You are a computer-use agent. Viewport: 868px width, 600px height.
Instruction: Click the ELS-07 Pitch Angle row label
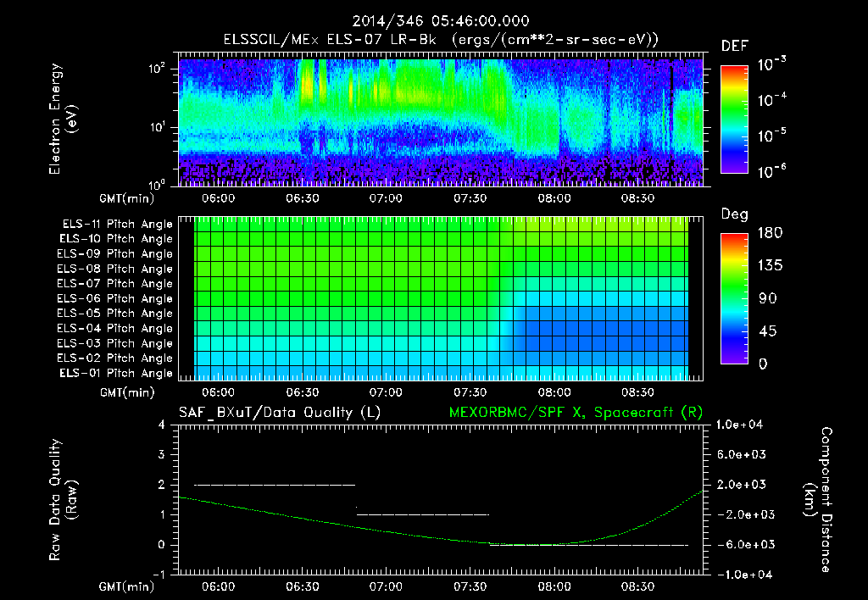pos(115,284)
